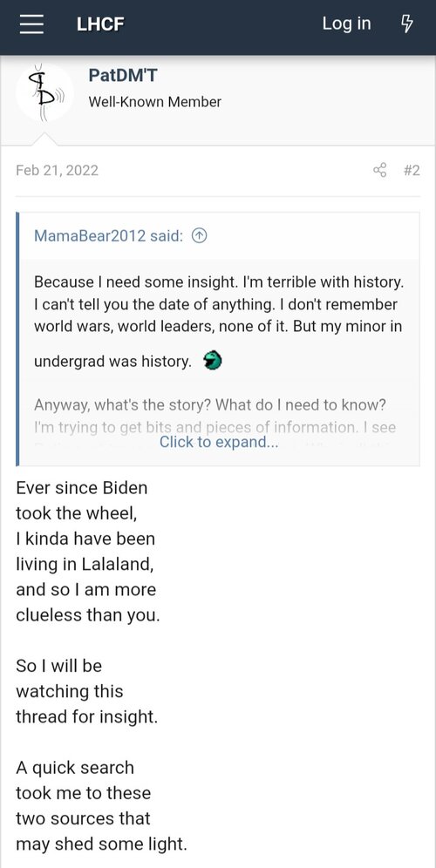Click the paragraph So I will be watching
Viewport: 436px width, 868px height.
pyautogui.click(x=87, y=691)
